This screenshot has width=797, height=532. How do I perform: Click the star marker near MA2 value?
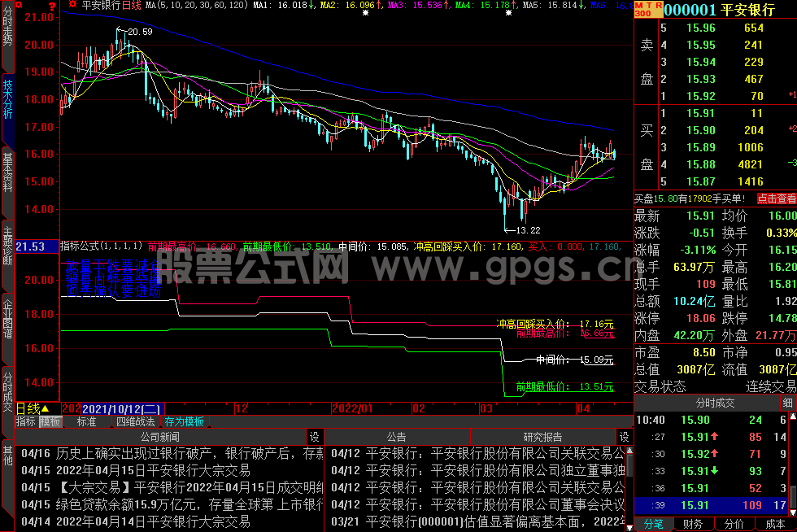tap(365, 13)
